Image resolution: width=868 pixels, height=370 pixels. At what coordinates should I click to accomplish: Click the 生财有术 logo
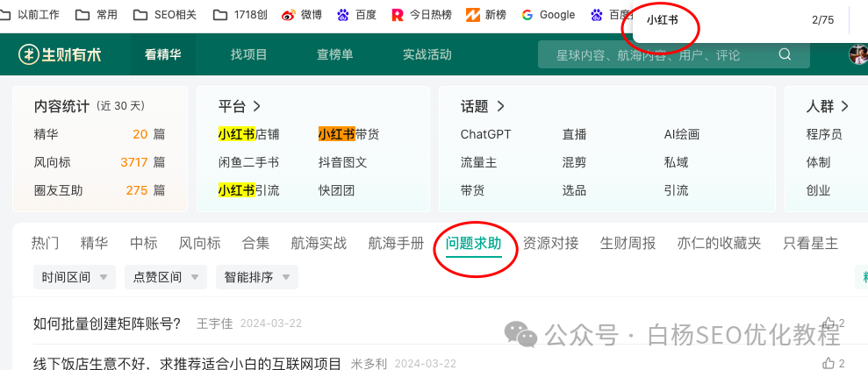pyautogui.click(x=60, y=54)
